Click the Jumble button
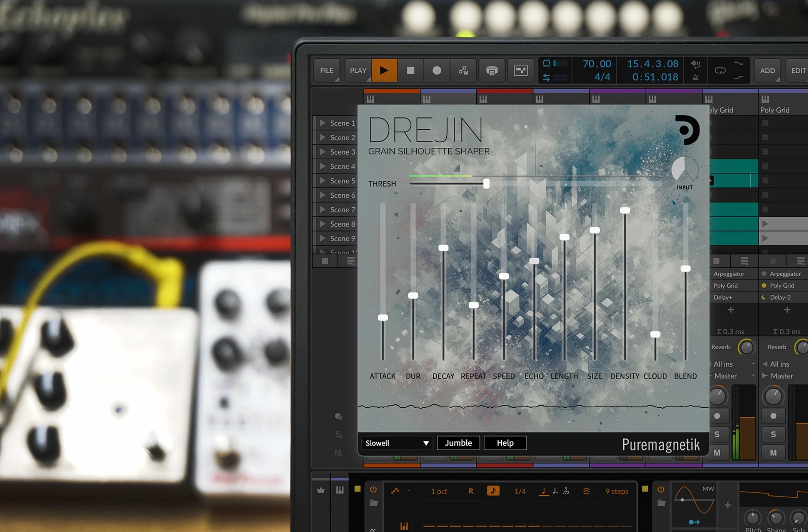Screen dimensions: 808x532 (458, 443)
